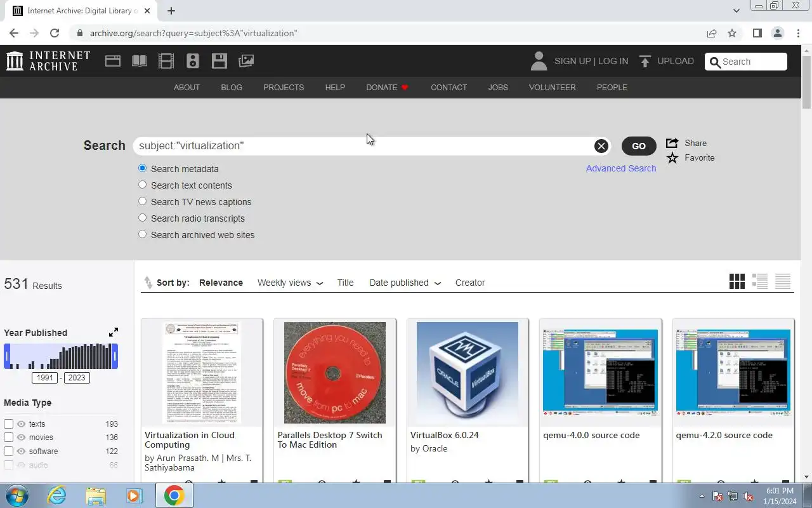Expand the Year Published histogram
The width and height of the screenshot is (812, 508).
tap(113, 332)
